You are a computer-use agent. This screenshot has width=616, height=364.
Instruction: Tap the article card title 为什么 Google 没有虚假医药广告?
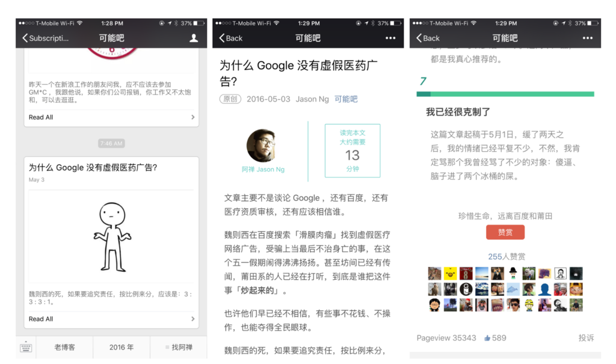(93, 168)
